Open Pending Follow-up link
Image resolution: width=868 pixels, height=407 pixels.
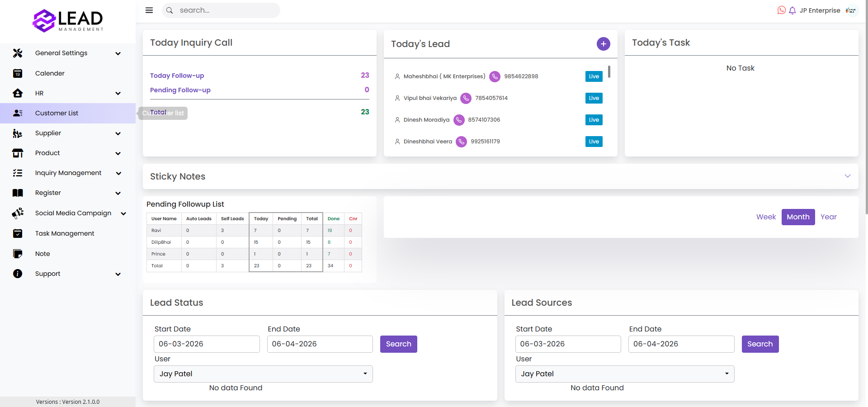point(180,90)
